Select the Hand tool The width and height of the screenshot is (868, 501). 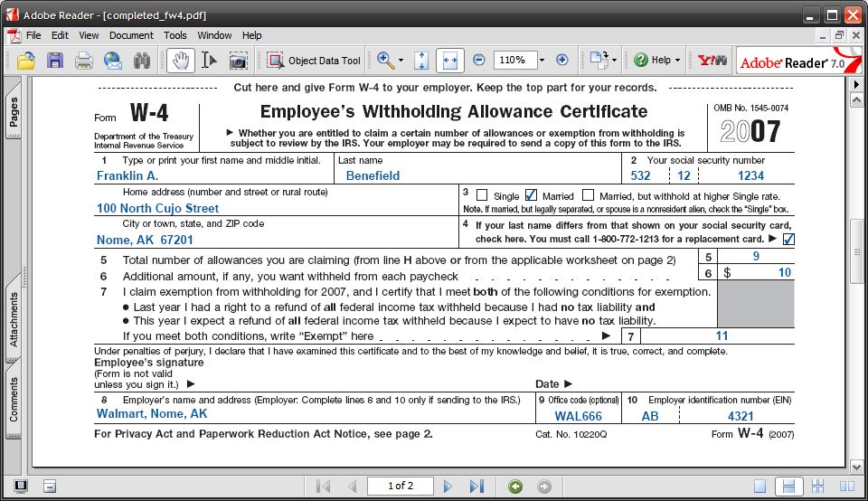[x=181, y=61]
